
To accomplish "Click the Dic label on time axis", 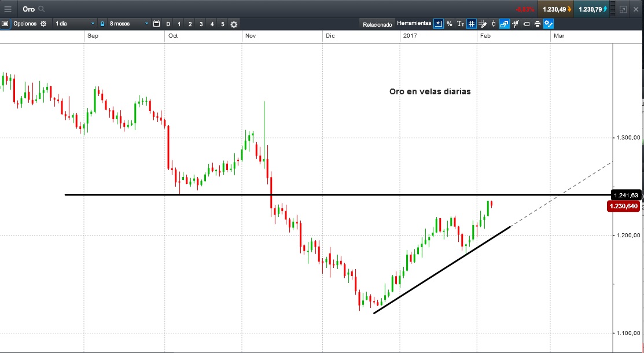I will 330,36.
